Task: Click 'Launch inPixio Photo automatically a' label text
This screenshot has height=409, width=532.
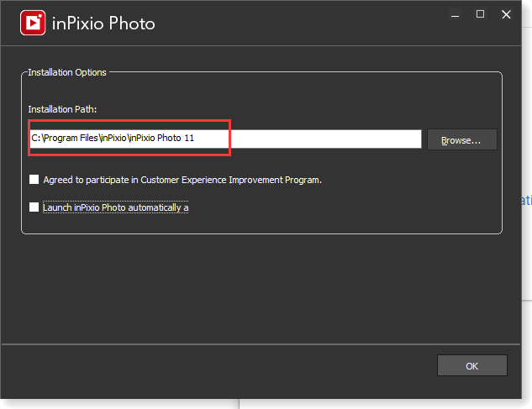Action: pyautogui.click(x=116, y=207)
